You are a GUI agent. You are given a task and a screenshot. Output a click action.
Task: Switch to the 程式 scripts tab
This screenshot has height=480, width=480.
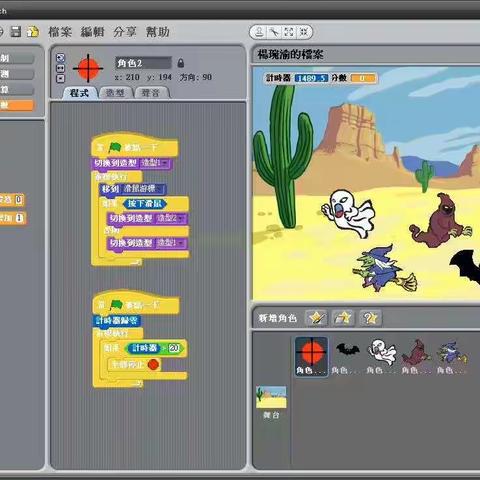[79, 93]
